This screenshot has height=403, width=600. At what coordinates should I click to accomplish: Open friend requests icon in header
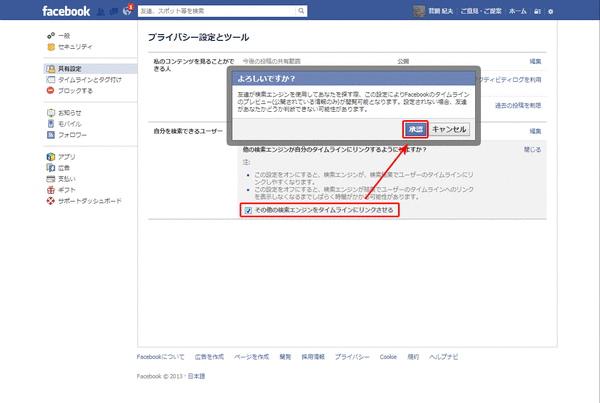tap(101, 11)
